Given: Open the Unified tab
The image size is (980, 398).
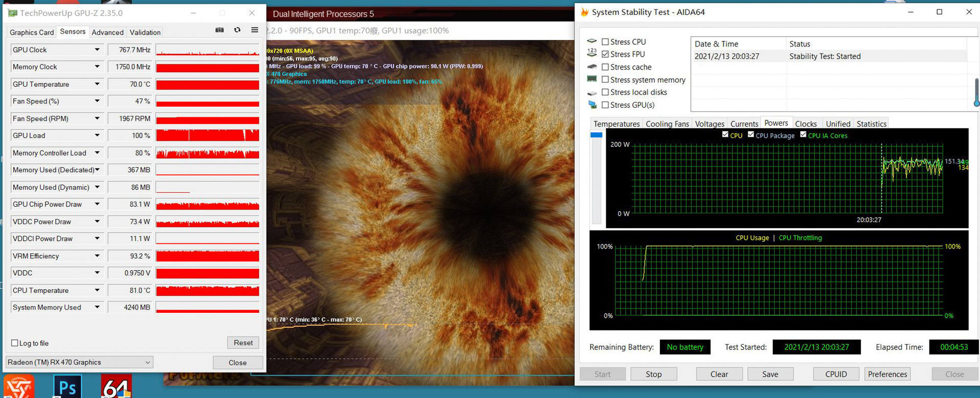Looking at the screenshot, I should [838, 123].
